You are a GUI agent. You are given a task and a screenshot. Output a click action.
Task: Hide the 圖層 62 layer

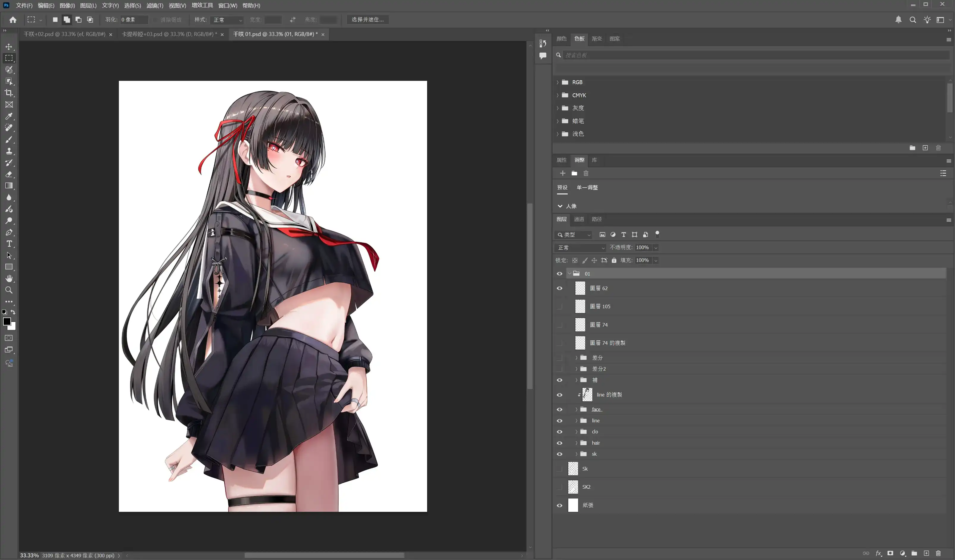click(x=559, y=288)
